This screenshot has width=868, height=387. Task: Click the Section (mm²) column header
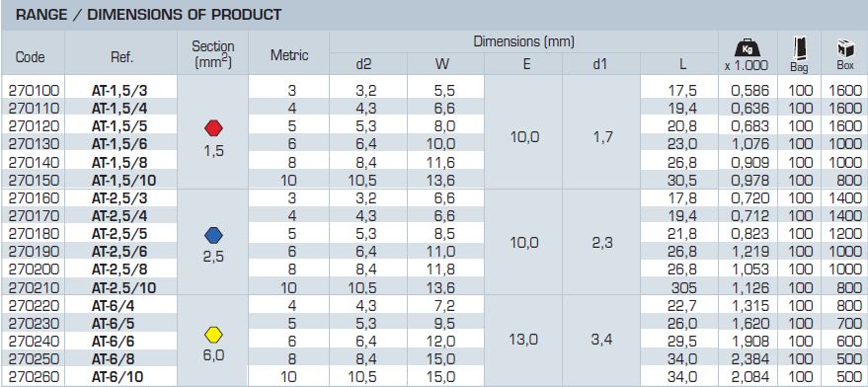[213, 54]
